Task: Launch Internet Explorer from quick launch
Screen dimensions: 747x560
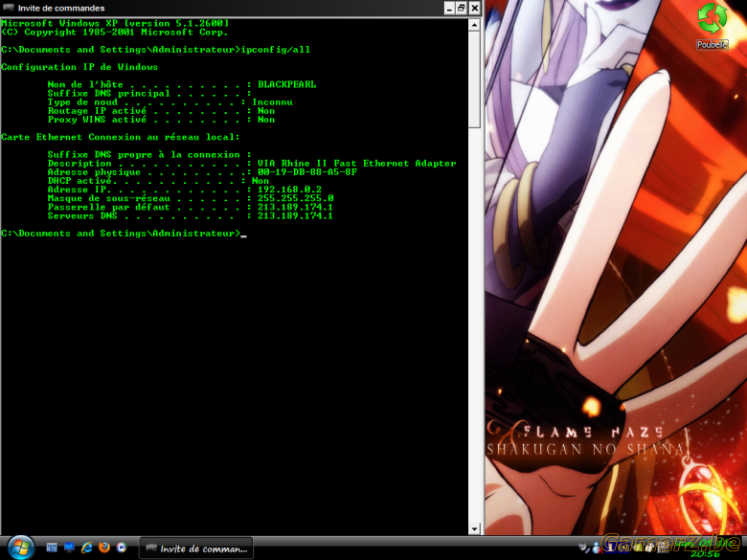Action: click(87, 548)
